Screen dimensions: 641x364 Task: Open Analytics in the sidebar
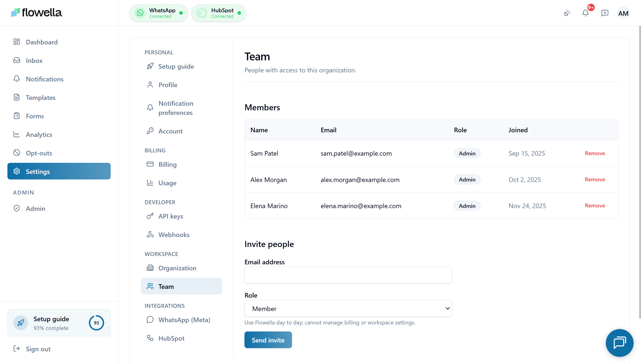pyautogui.click(x=59, y=135)
